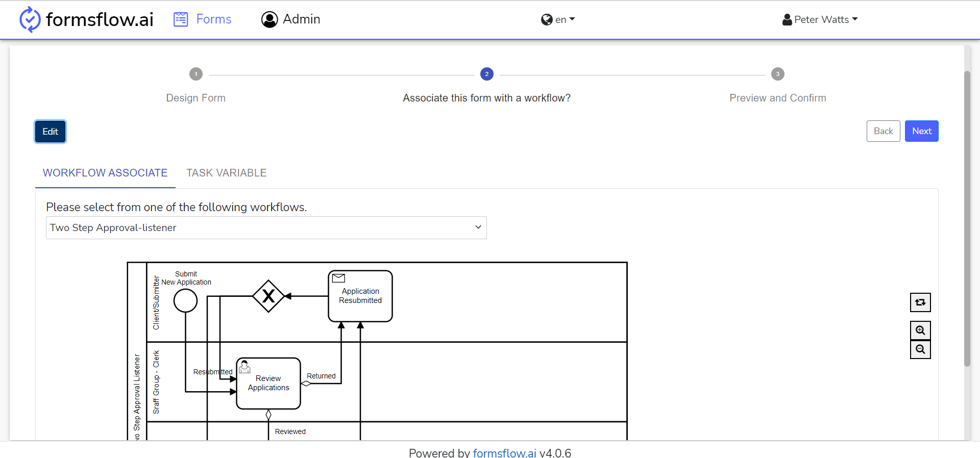The image size is (980, 458).
Task: Expand the Two Step Approval-listener workflow selector
Action: pos(266,227)
